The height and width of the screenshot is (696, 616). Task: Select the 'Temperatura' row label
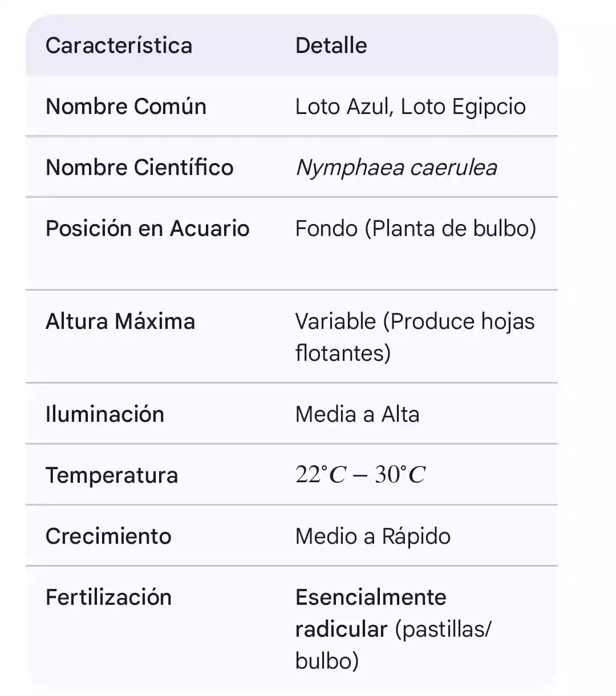[x=111, y=475]
